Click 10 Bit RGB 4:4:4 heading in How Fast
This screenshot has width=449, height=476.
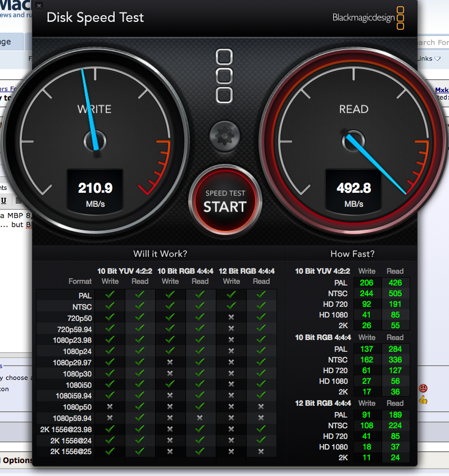323,338
